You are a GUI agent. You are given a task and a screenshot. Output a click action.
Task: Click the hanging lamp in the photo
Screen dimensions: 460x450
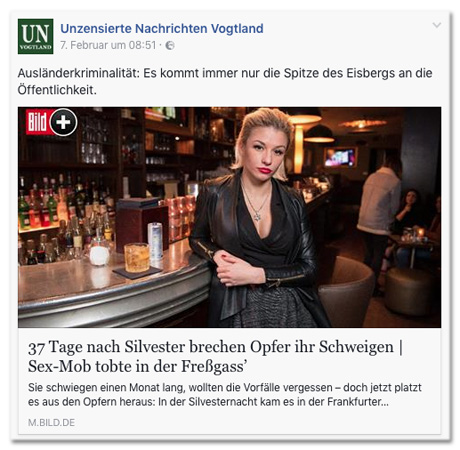[x=319, y=134]
